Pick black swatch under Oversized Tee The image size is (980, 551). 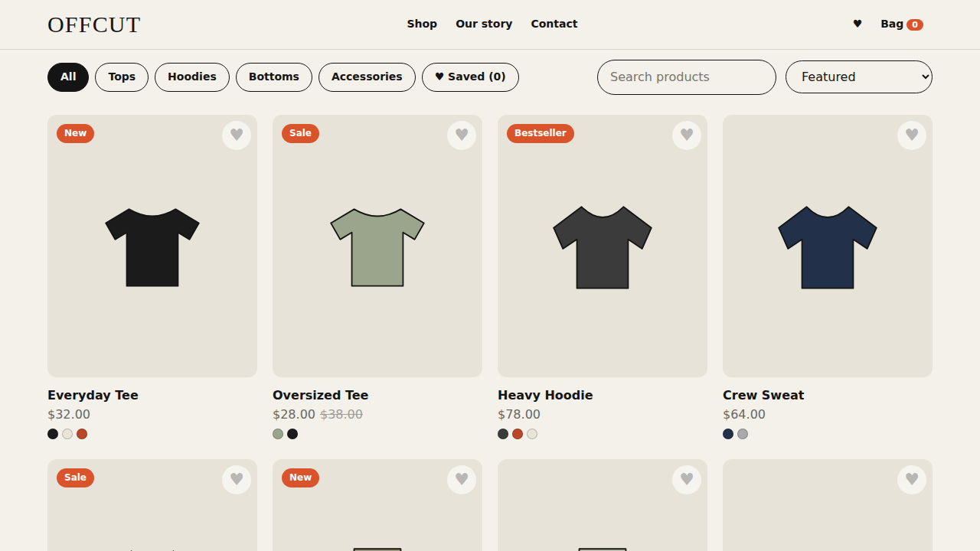pos(292,434)
